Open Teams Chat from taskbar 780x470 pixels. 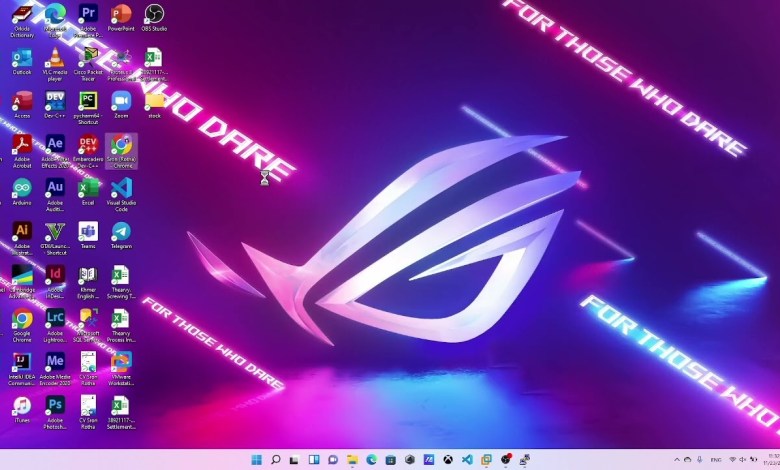333,460
